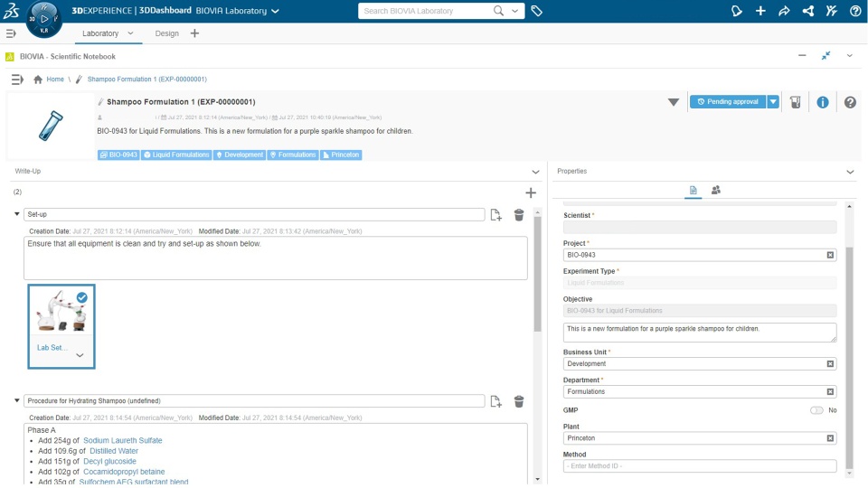The image size is (868, 488).
Task: Click the Home house icon in breadcrumb
Action: click(x=38, y=80)
